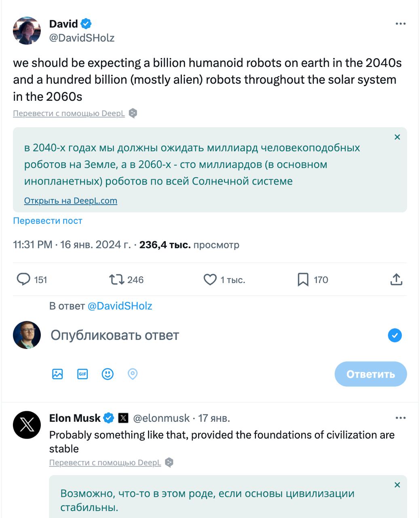Click the @DavidSHolz mention in reply header
This screenshot has width=420, height=518.
point(120,306)
